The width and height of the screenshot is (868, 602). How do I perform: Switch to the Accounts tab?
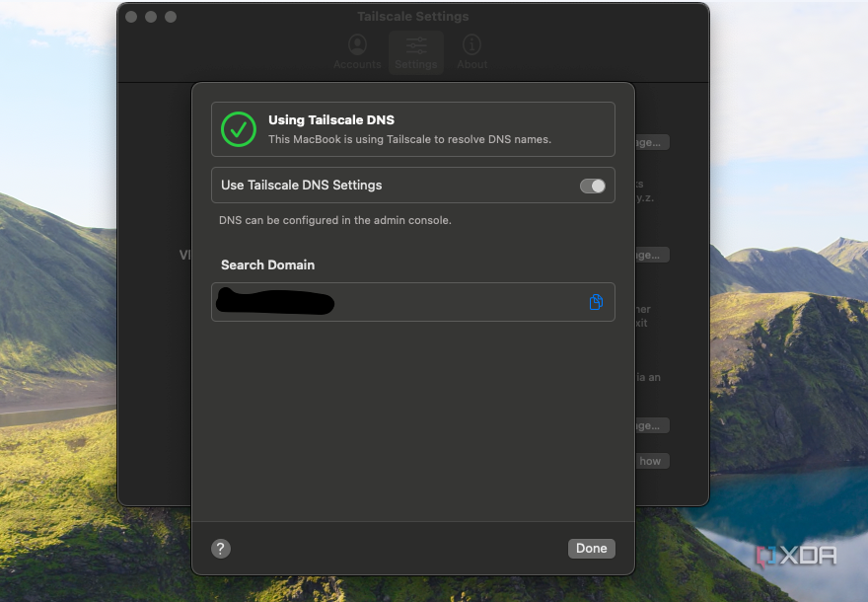357,52
